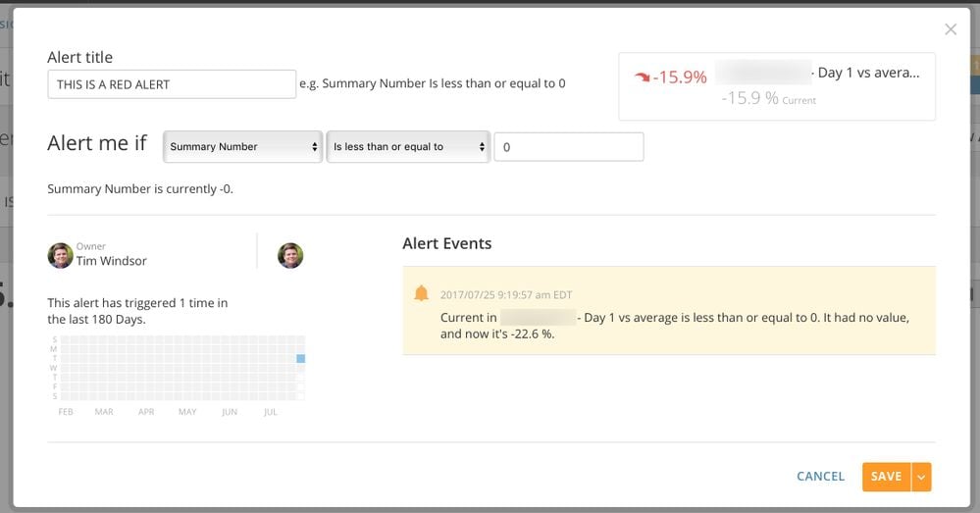This screenshot has height=513, width=980.
Task: Click the Alert Events heading
Action: (447, 243)
